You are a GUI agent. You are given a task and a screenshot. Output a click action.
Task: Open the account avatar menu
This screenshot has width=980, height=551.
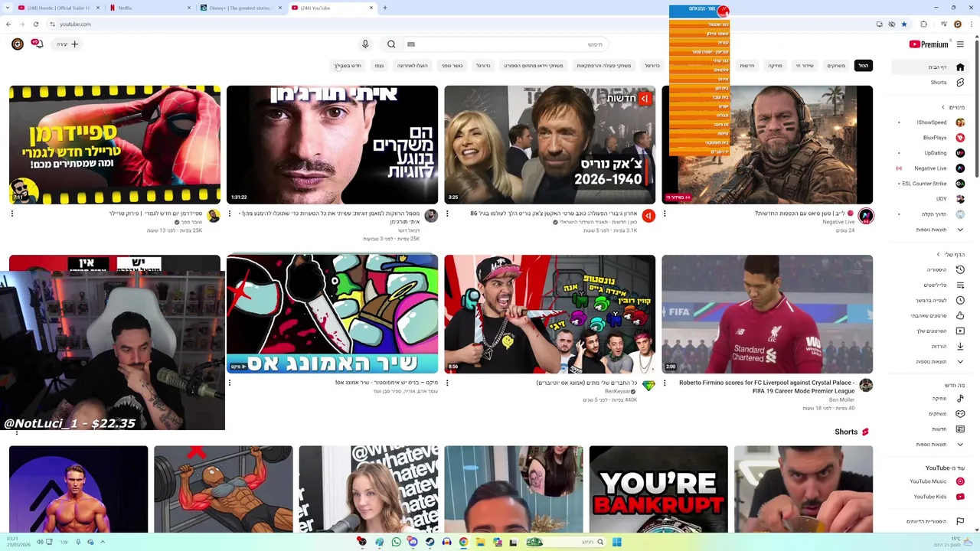click(17, 44)
